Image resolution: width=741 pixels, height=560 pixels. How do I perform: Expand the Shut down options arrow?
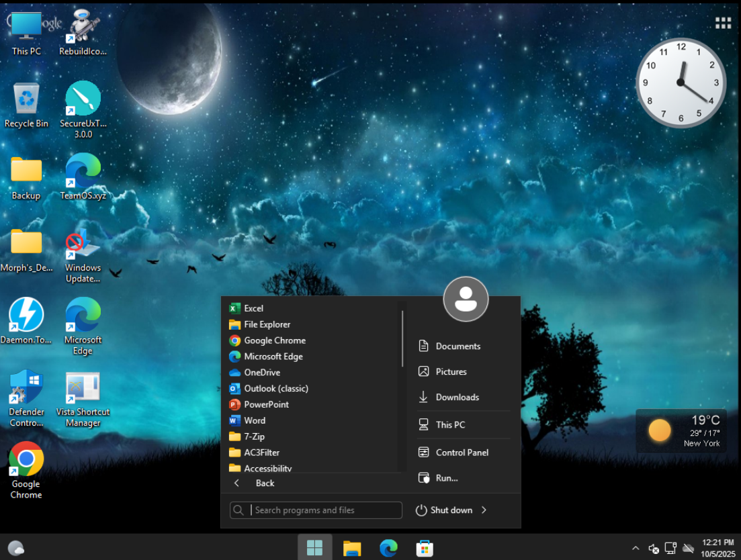pos(484,510)
